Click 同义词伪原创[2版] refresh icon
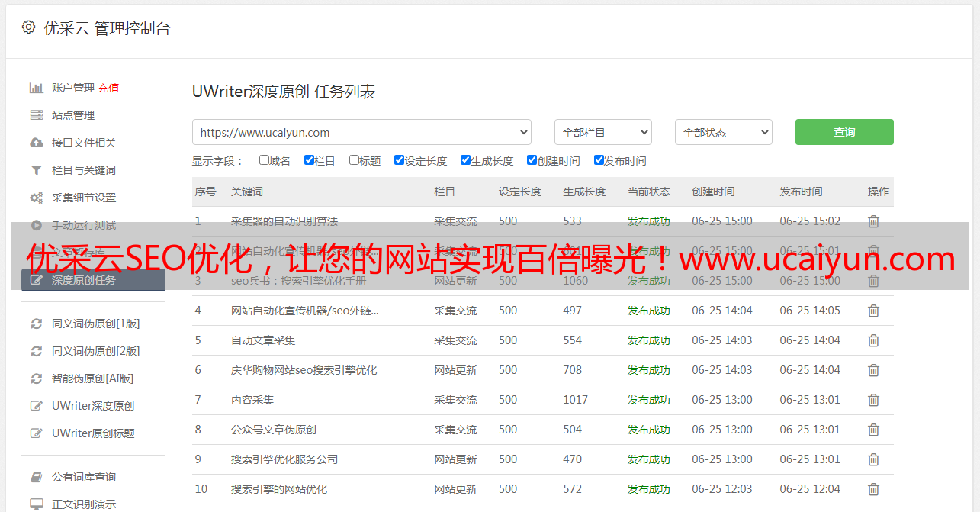Viewport: 980px width, 512px height. point(36,351)
